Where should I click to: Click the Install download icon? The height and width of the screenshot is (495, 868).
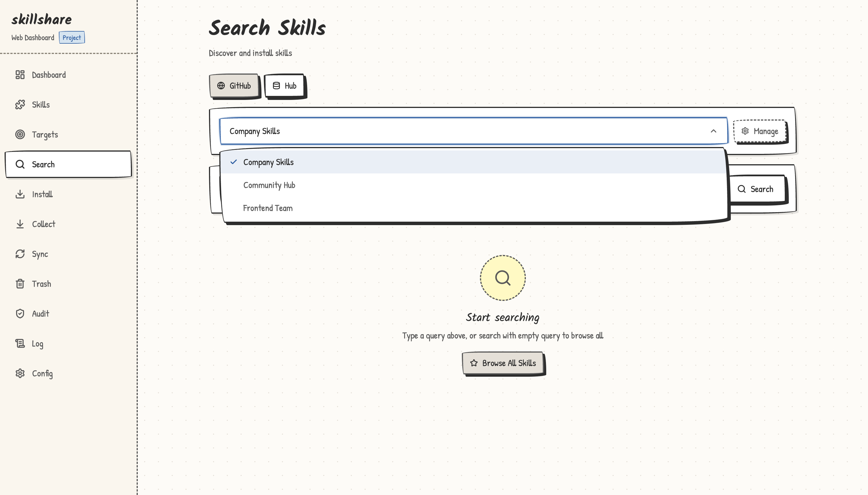pyautogui.click(x=20, y=194)
